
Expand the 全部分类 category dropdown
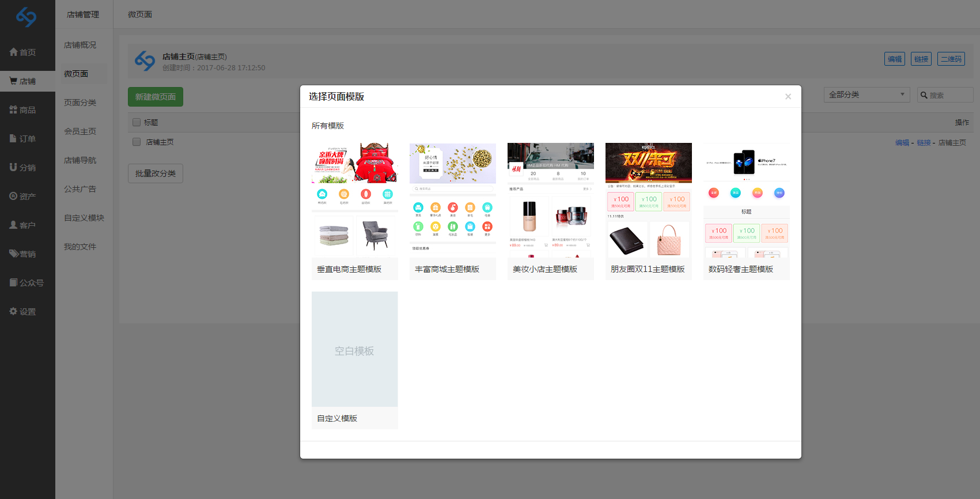pyautogui.click(x=867, y=94)
